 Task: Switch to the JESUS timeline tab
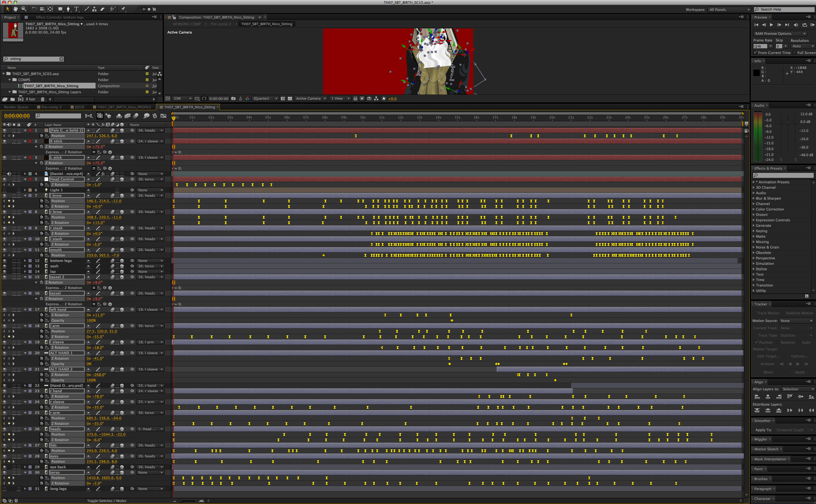(x=79, y=107)
